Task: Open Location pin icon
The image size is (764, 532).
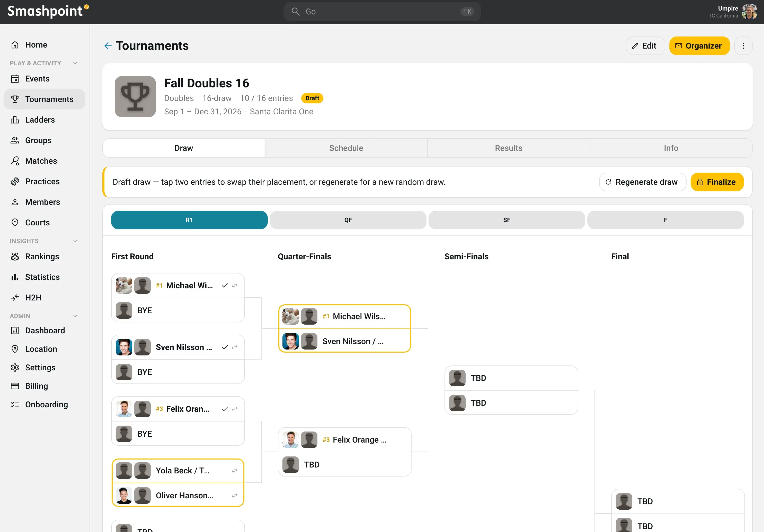Action: tap(15, 349)
